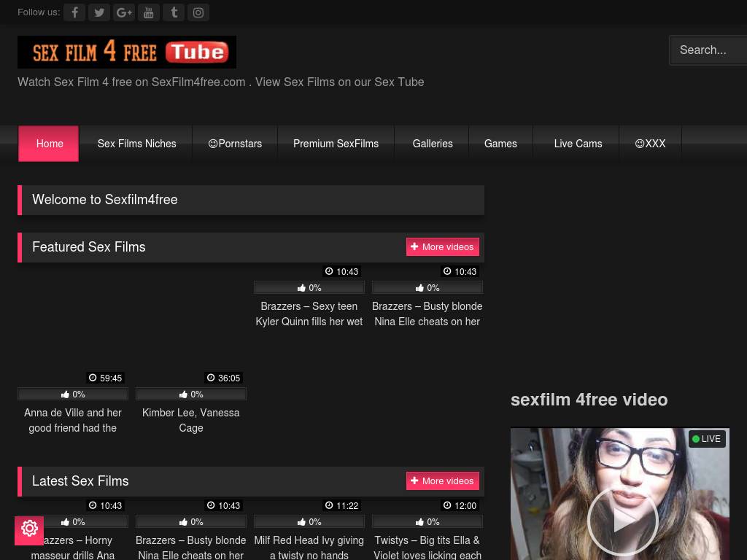The image size is (747, 560).
Task: Click the 11:22 duration badge
Action: pos(341,505)
